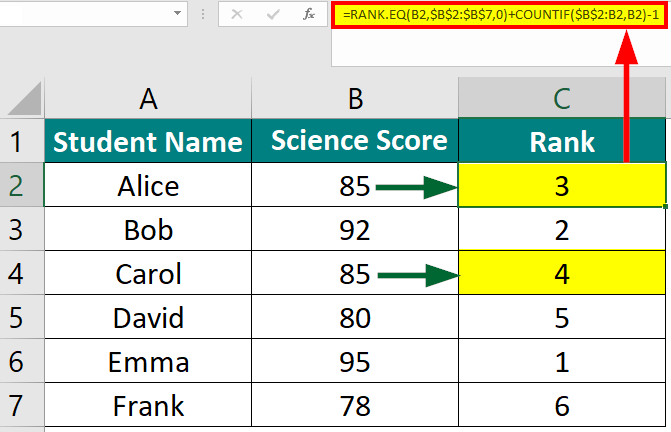Click Frank's science score 78
Viewport: 671px width, 432px height.
(355, 405)
